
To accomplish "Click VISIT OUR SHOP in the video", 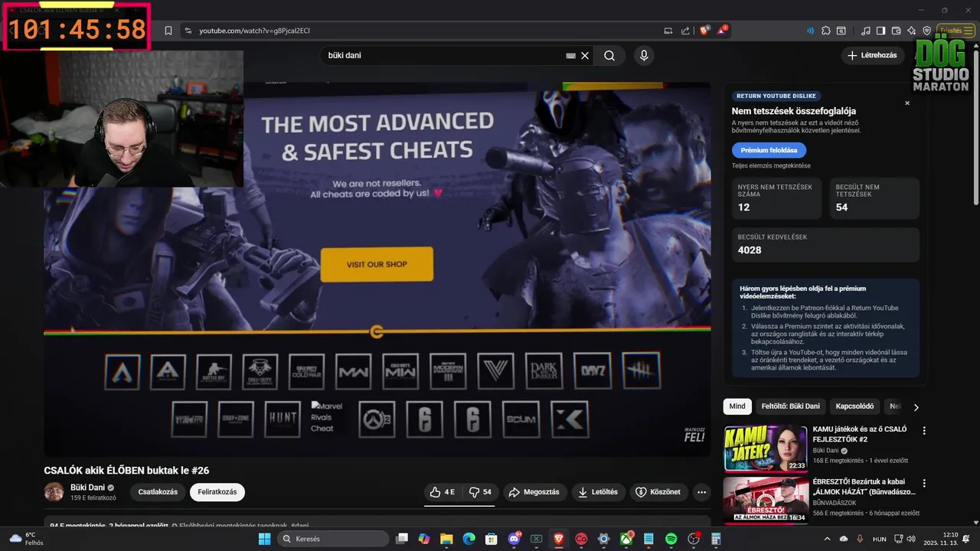I will (377, 264).
